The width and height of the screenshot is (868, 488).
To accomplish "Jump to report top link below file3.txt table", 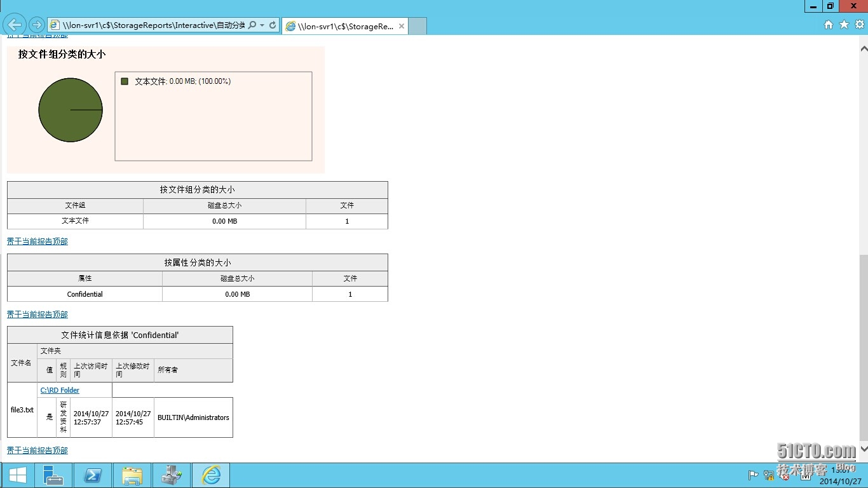I will point(37,451).
